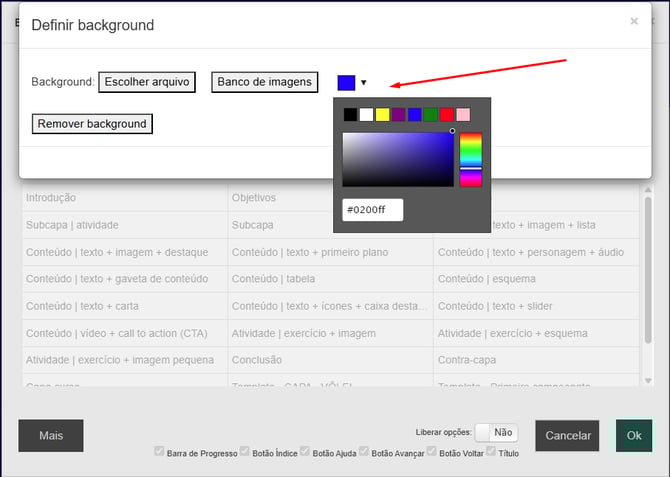The width and height of the screenshot is (670, 477).
Task: Click inside the saturation gradient area
Action: (398, 159)
